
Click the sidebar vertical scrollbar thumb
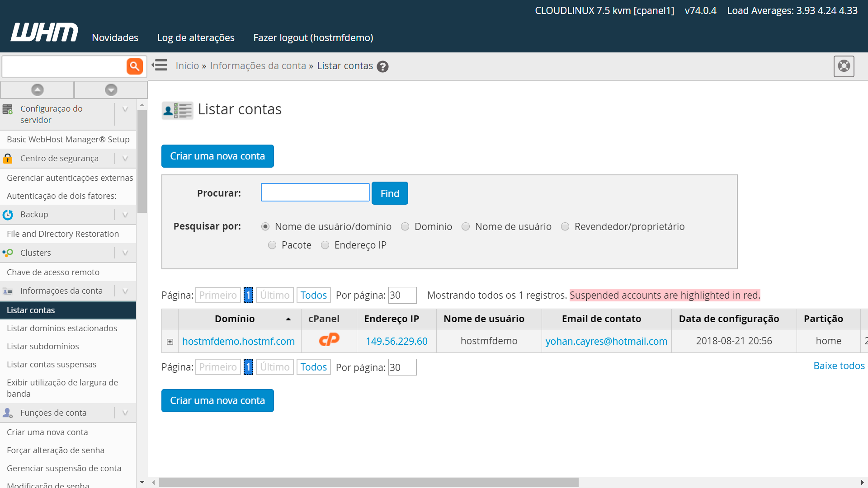[142, 161]
